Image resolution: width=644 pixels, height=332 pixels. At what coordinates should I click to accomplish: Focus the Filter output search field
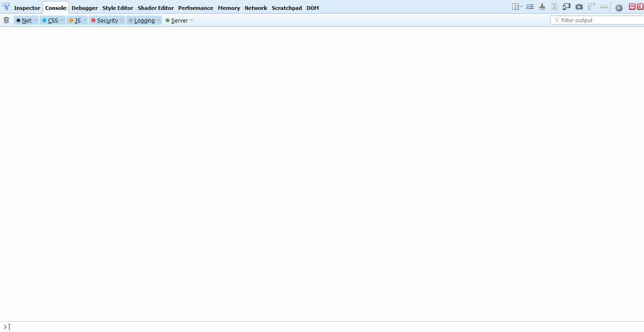597,20
